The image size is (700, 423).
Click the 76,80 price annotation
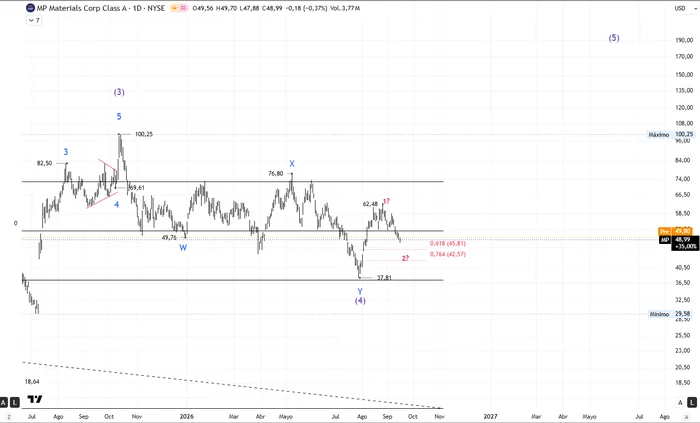(x=275, y=174)
